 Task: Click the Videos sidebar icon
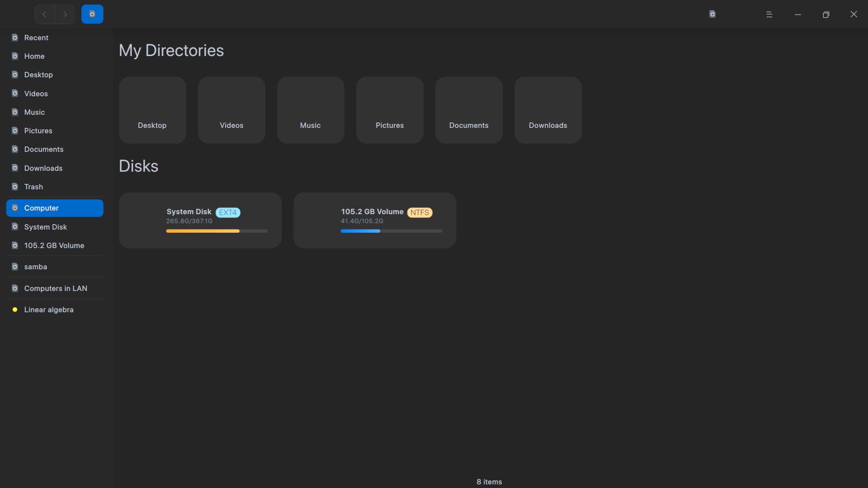click(x=15, y=94)
